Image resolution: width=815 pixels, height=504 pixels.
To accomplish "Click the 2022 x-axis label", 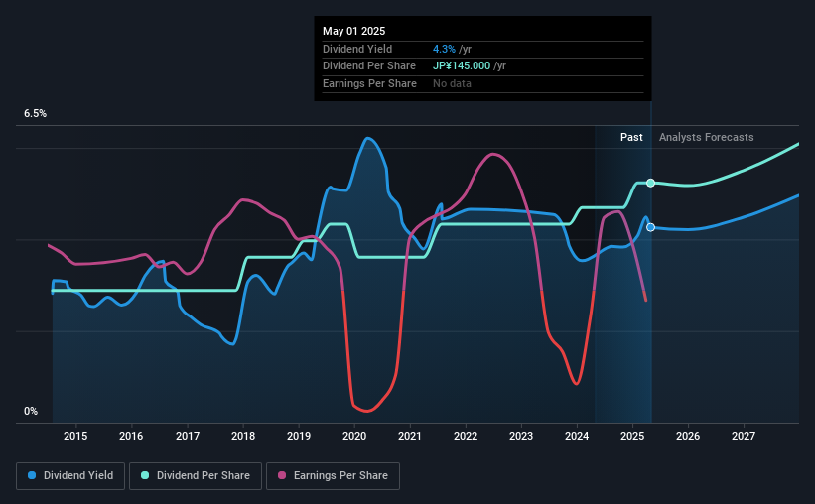I will (466, 436).
